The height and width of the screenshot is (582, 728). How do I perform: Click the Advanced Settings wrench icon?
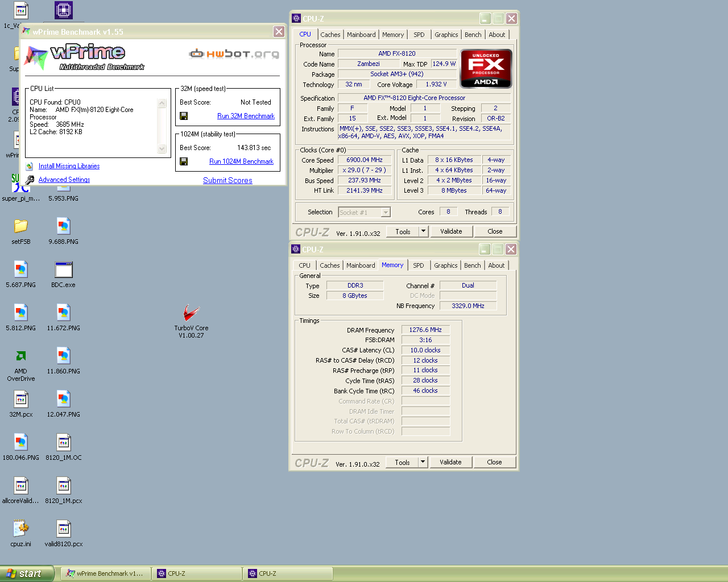[30, 180]
